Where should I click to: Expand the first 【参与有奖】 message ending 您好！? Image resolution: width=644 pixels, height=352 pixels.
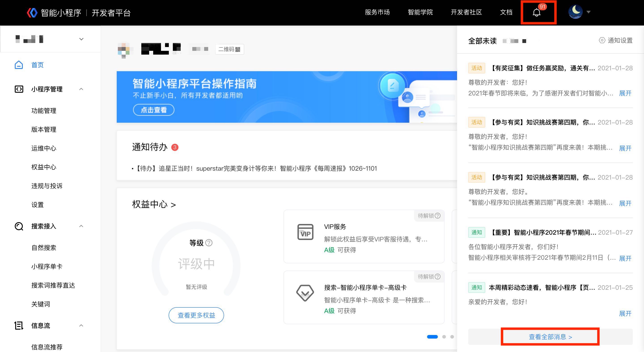click(625, 148)
